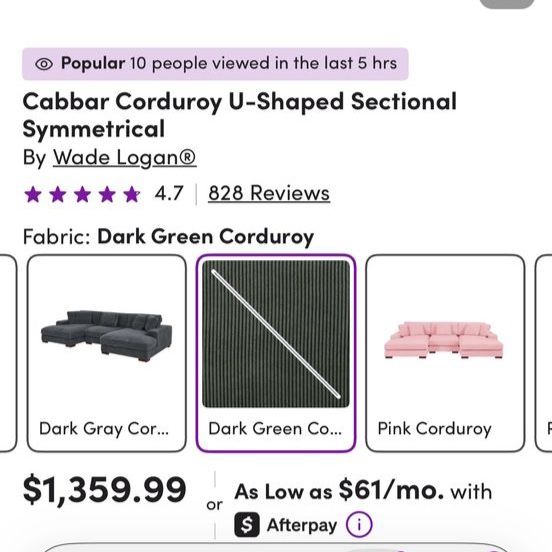Tap the pink sectional sofa thumbnail
The width and height of the screenshot is (552, 552).
pyautogui.click(x=444, y=340)
